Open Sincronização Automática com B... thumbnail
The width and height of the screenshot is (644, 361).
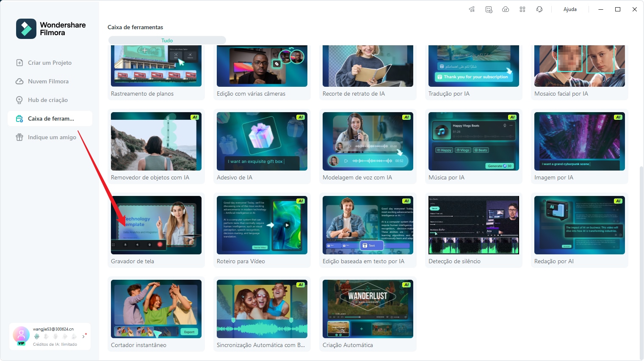[x=262, y=309]
